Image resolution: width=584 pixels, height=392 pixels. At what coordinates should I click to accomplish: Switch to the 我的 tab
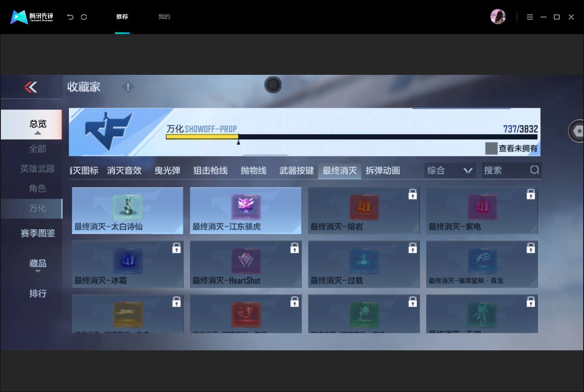[164, 17]
